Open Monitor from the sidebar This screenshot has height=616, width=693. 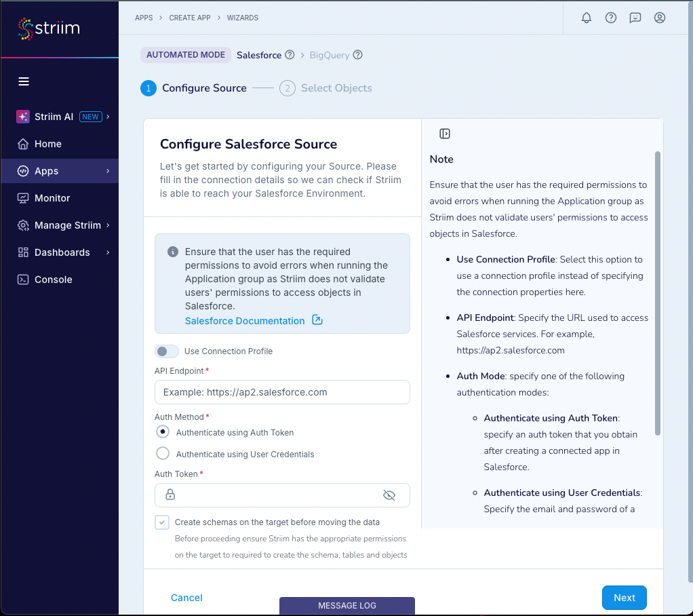click(53, 197)
